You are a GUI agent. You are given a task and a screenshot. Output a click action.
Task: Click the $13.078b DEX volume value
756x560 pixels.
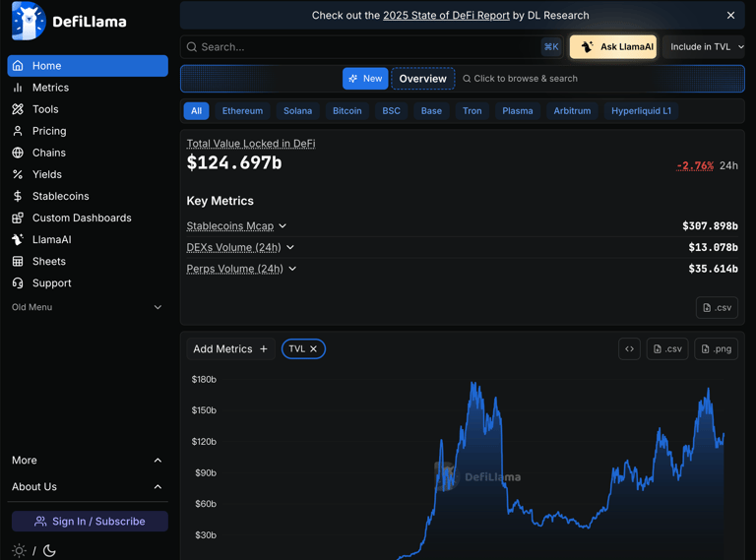point(713,247)
